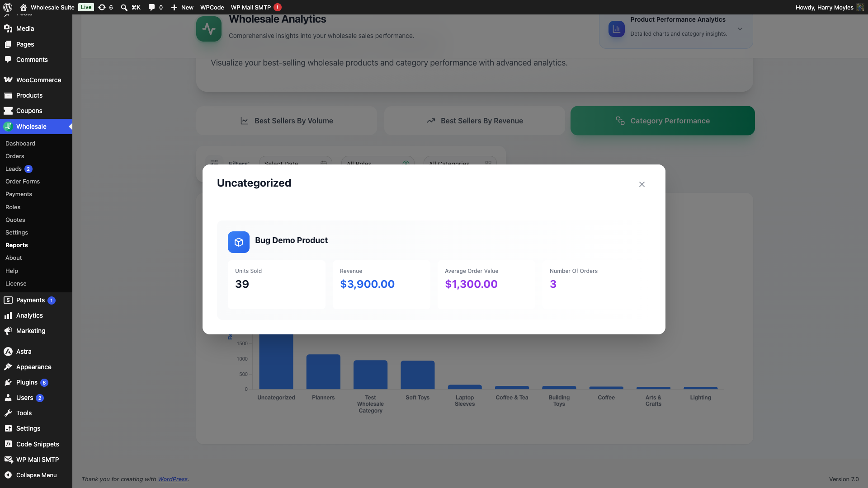This screenshot has width=868, height=488.
Task: Open the All Categories filter dropdown
Action: (460, 161)
